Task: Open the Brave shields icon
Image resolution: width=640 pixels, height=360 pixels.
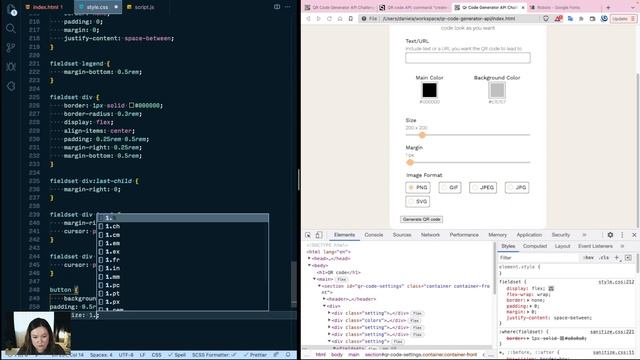Action: [546, 19]
